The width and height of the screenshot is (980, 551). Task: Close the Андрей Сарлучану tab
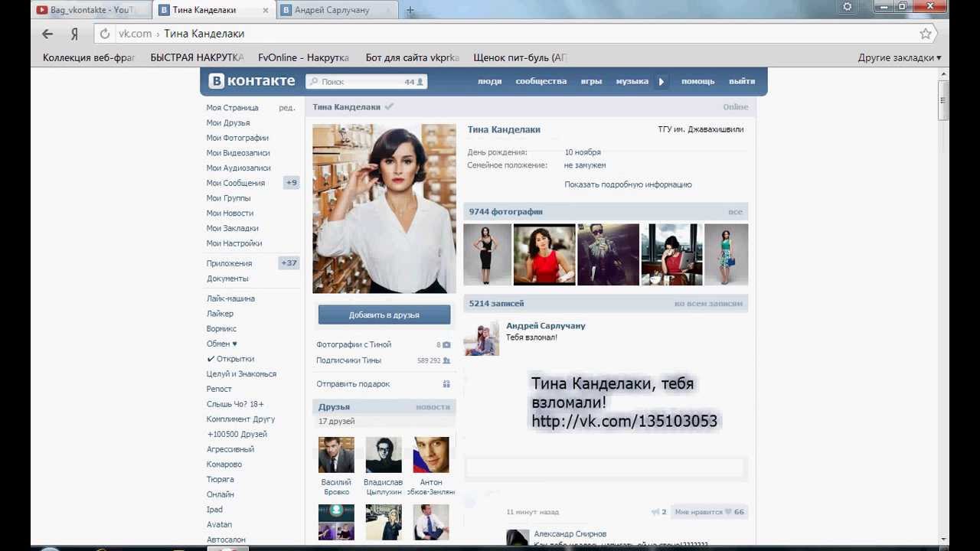(x=388, y=10)
